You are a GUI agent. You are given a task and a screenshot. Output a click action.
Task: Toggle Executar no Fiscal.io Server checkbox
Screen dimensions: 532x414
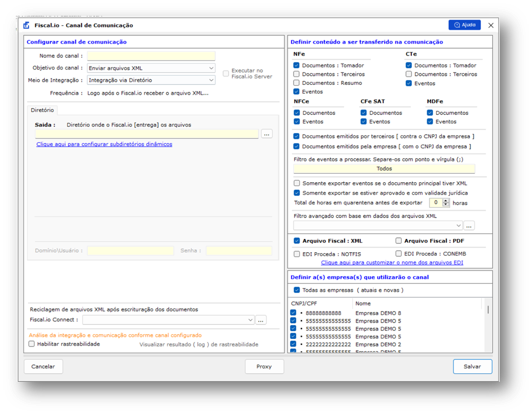pyautogui.click(x=226, y=73)
